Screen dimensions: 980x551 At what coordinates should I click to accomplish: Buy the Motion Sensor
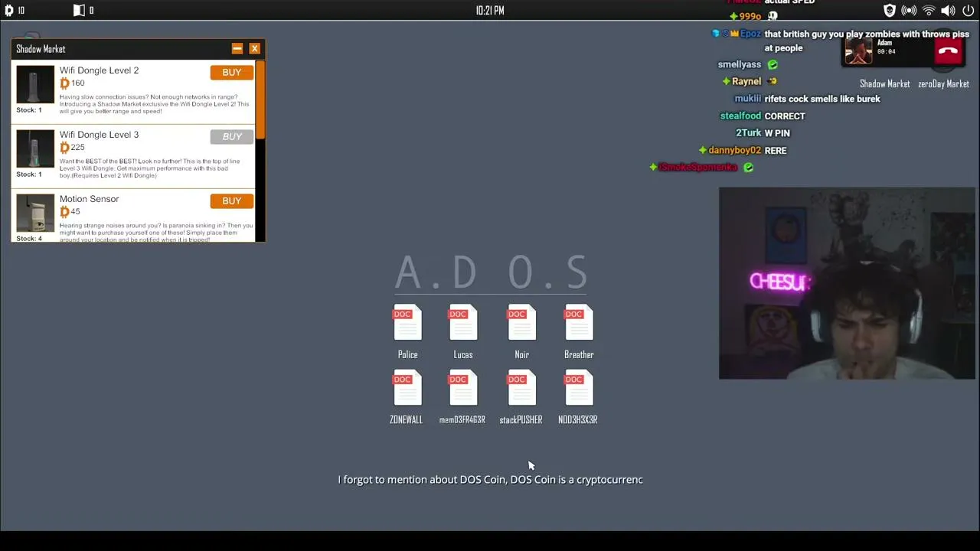tap(231, 201)
